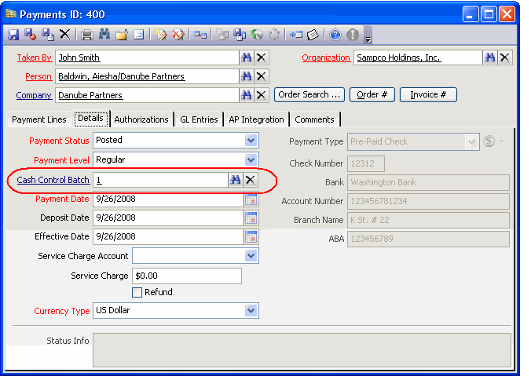Viewport: 529px width, 382px height.
Task: Click the tilted card toolbar icon
Action: tap(313, 34)
